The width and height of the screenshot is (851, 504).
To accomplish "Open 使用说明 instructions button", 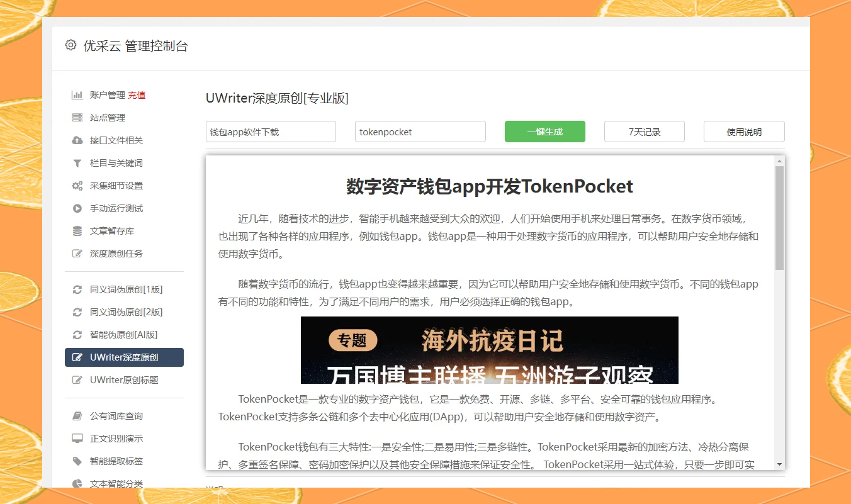I will coord(744,132).
